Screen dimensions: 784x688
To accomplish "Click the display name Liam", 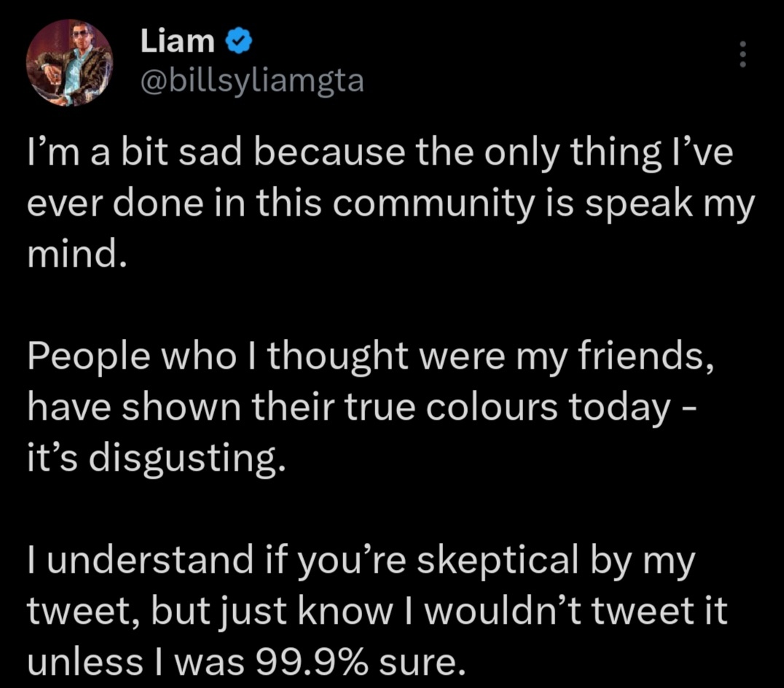I will [178, 41].
